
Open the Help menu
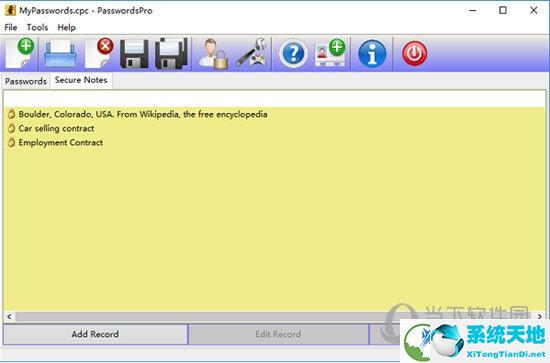pos(67,27)
